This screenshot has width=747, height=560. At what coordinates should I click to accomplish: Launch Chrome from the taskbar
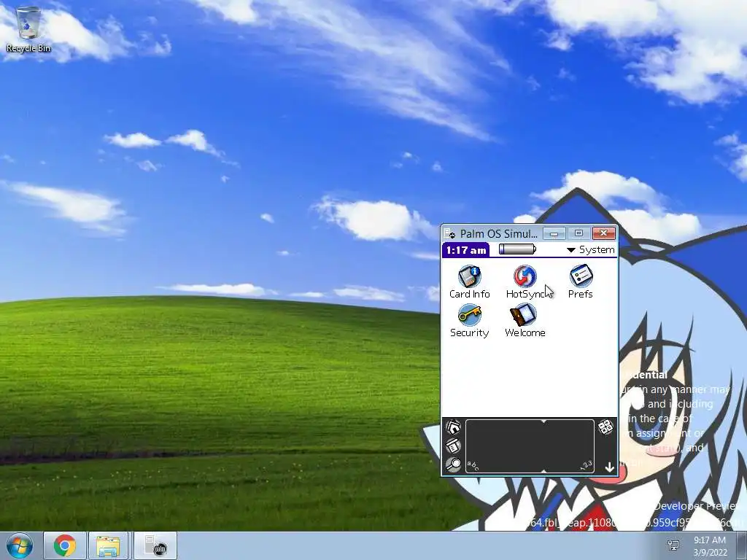tap(64, 545)
